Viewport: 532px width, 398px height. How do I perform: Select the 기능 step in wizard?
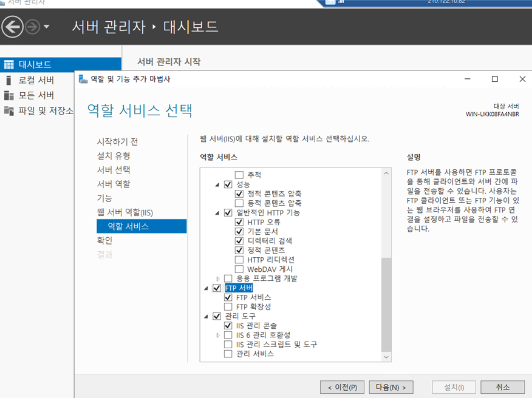(104, 198)
